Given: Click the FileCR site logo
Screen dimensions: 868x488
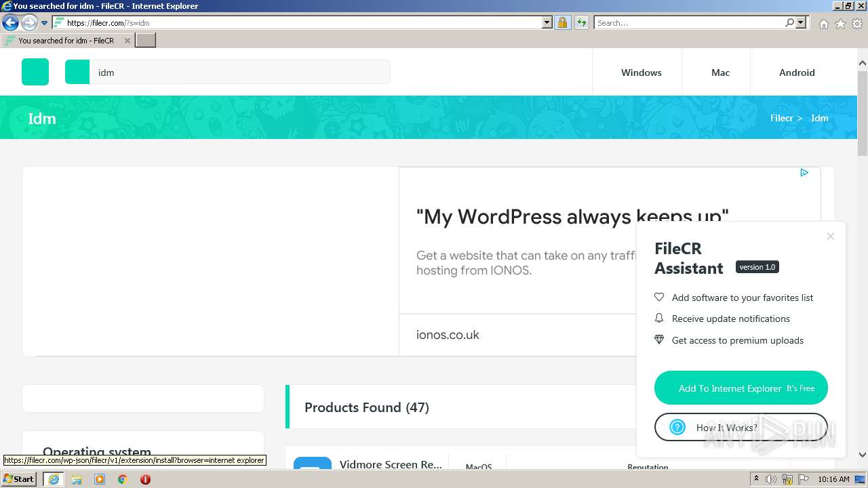Looking at the screenshot, I should 35,72.
